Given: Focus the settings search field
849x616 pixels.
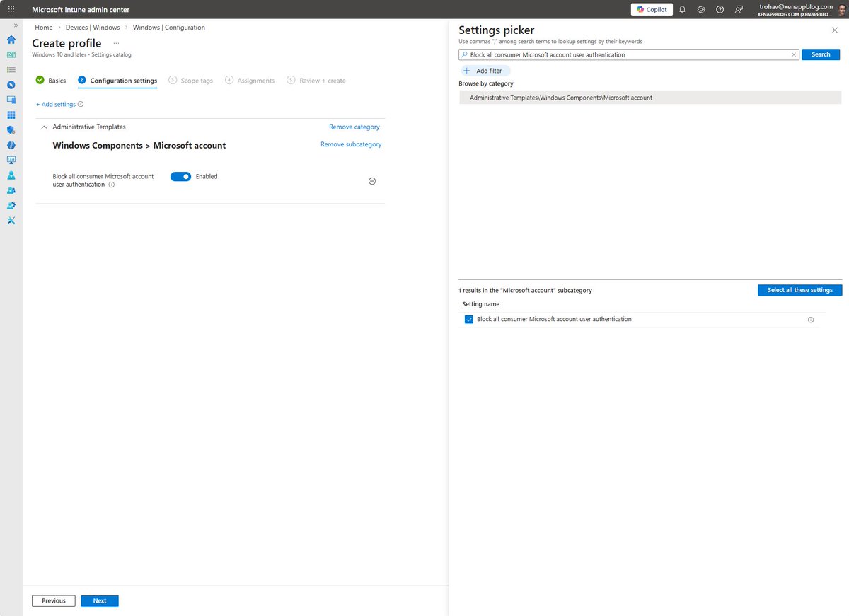Looking at the screenshot, I should pyautogui.click(x=628, y=54).
